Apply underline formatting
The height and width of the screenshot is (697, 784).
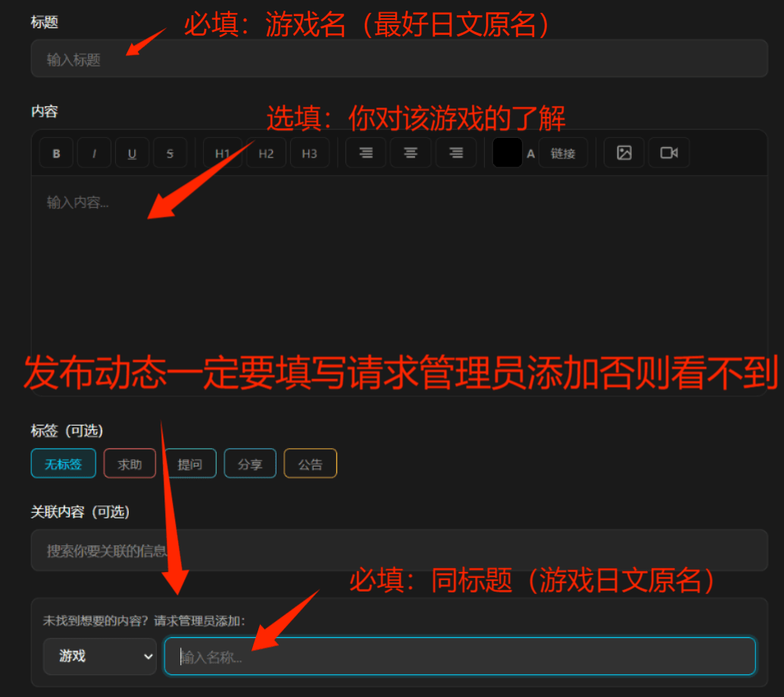click(132, 153)
